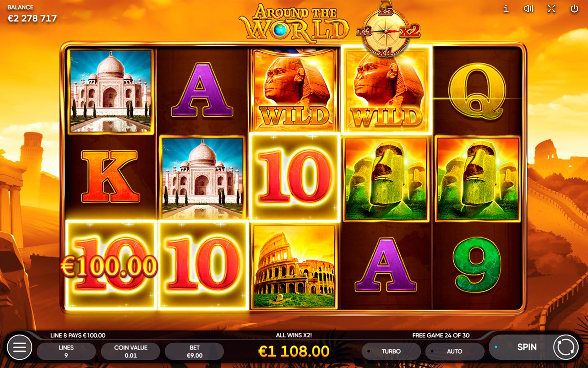The width and height of the screenshot is (588, 368).
Task: Mute the game sound
Action: click(528, 9)
